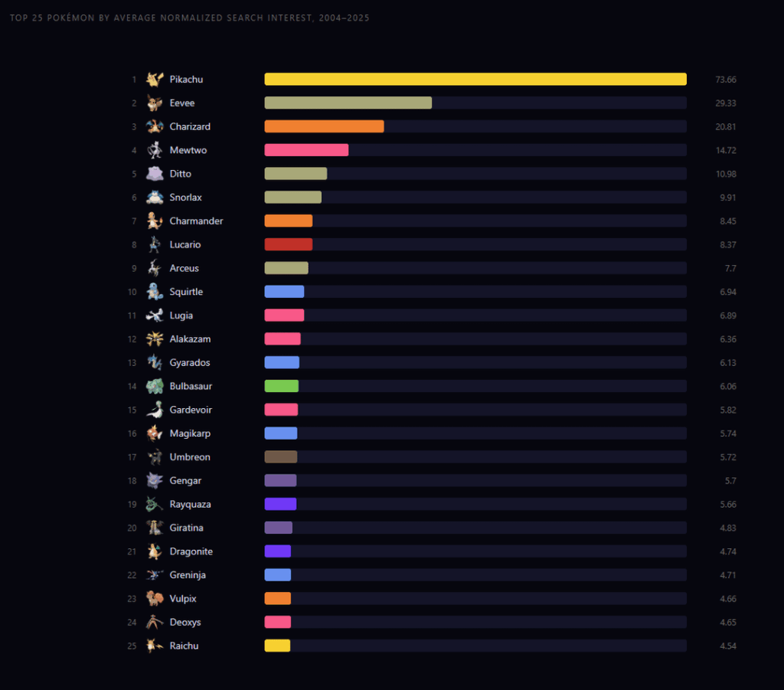Select the Bulbasaur name label
The height and width of the screenshot is (690, 784).
pyautogui.click(x=191, y=386)
